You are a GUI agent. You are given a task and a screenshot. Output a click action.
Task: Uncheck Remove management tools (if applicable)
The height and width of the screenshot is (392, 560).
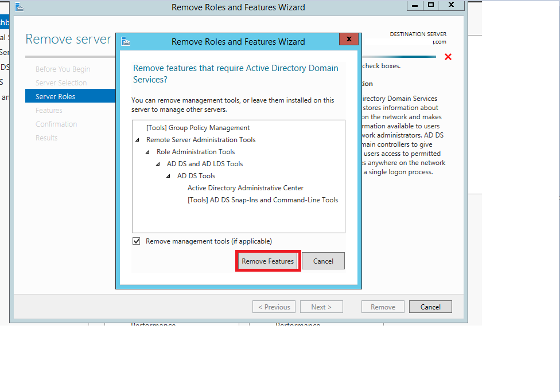click(137, 241)
